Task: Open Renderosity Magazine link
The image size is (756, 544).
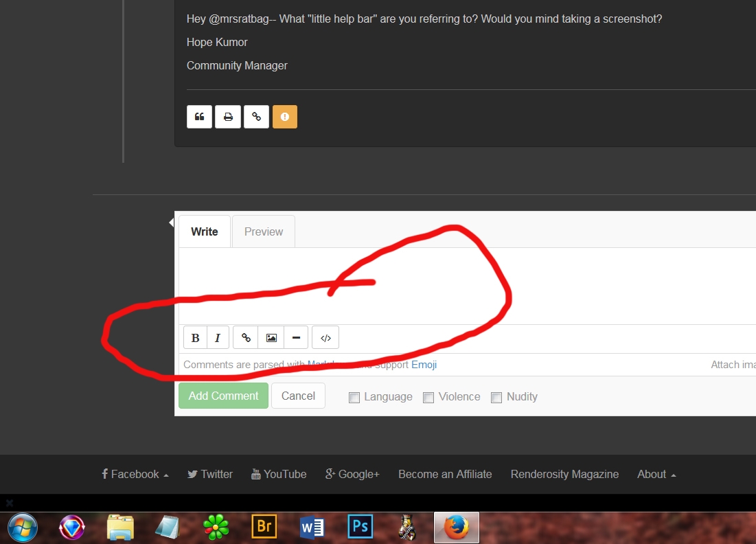Action: pos(564,474)
